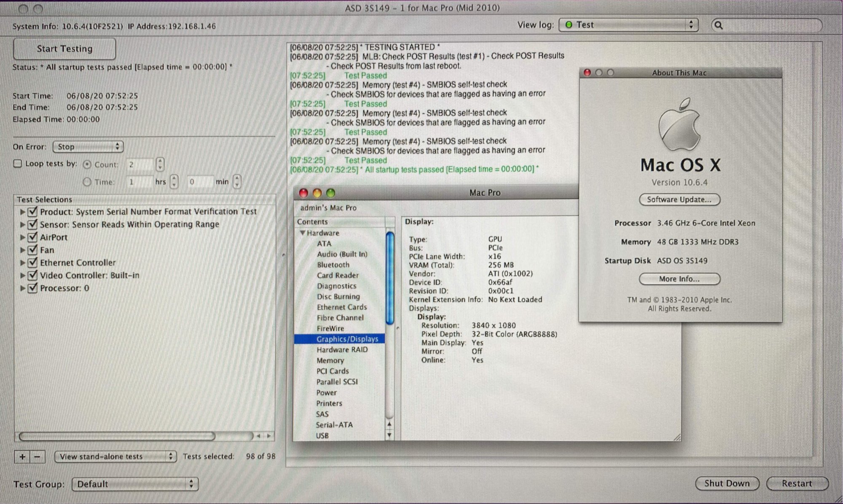This screenshot has width=843, height=504.
Task: Click the Count stepper arrows
Action: click(160, 164)
